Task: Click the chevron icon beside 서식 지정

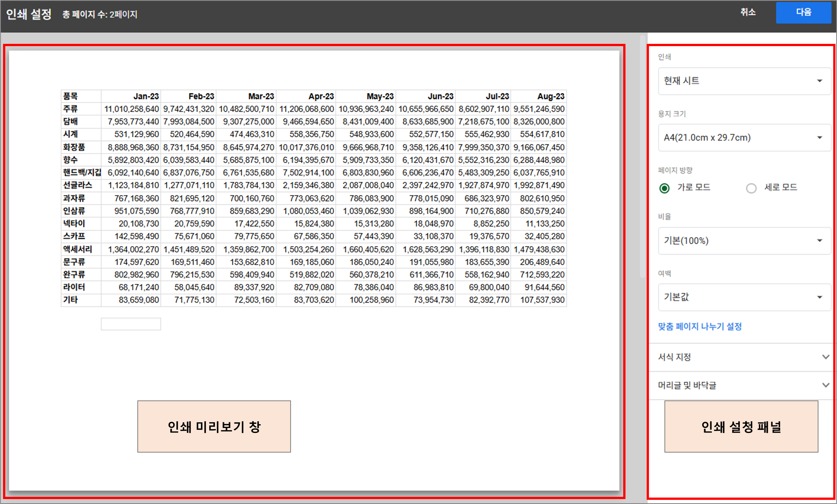Action: [x=826, y=357]
